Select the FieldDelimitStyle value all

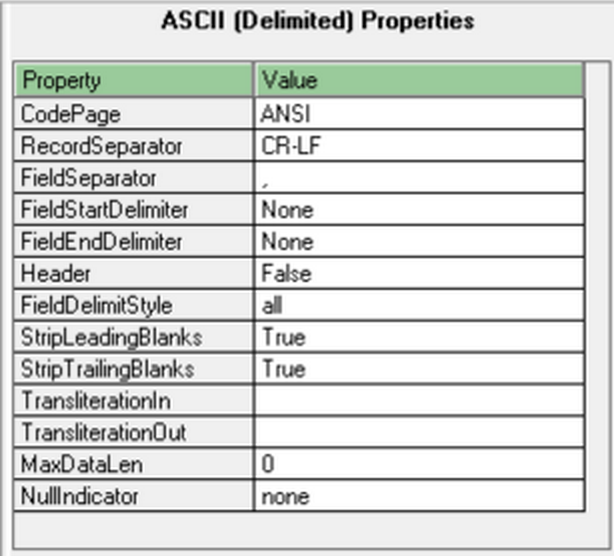(418, 305)
